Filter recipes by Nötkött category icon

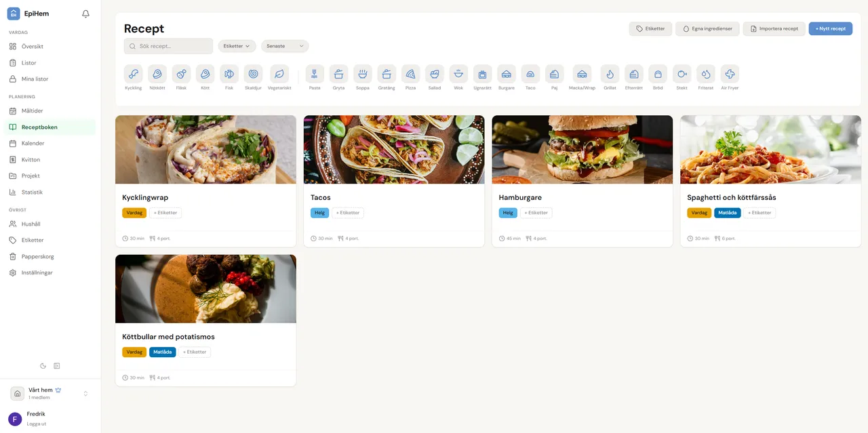pos(157,74)
